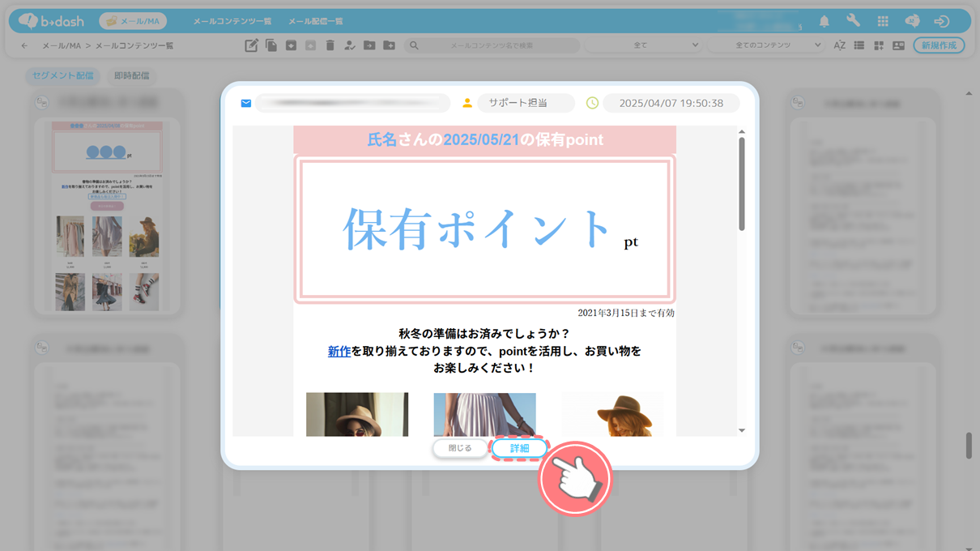This screenshot has width=980, height=551.
Task: Click the page scrollbar thumb behind the dialog
Action: coord(969,445)
